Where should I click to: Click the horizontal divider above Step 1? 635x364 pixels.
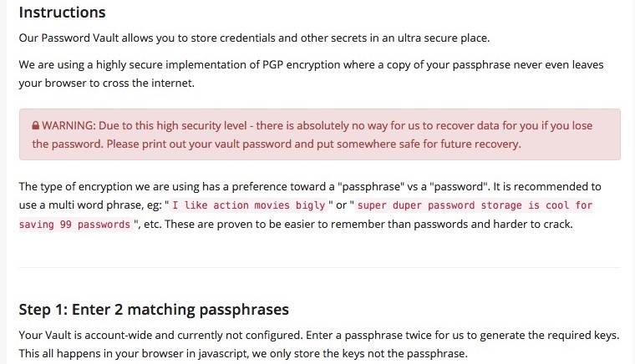tap(319, 267)
